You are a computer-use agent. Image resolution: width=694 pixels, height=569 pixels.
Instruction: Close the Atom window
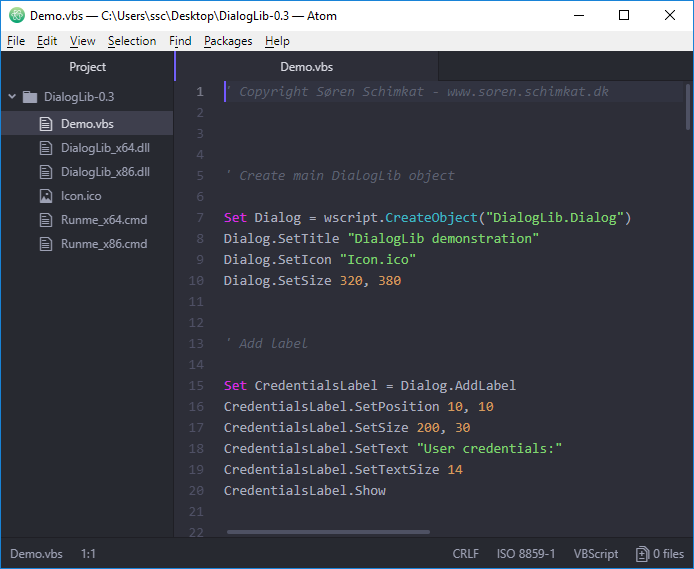670,15
